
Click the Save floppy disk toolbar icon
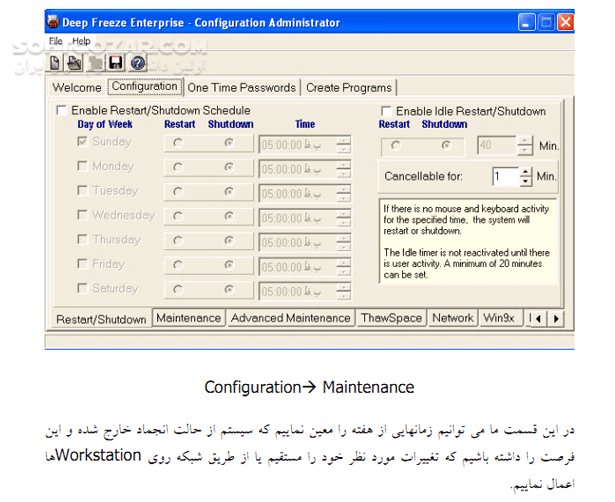115,63
